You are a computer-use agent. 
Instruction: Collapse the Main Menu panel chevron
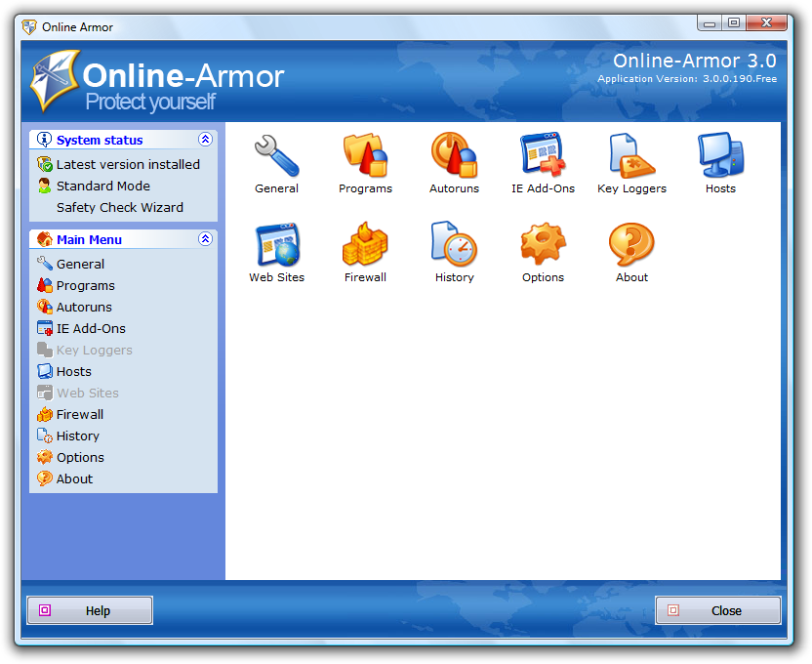pyautogui.click(x=205, y=239)
